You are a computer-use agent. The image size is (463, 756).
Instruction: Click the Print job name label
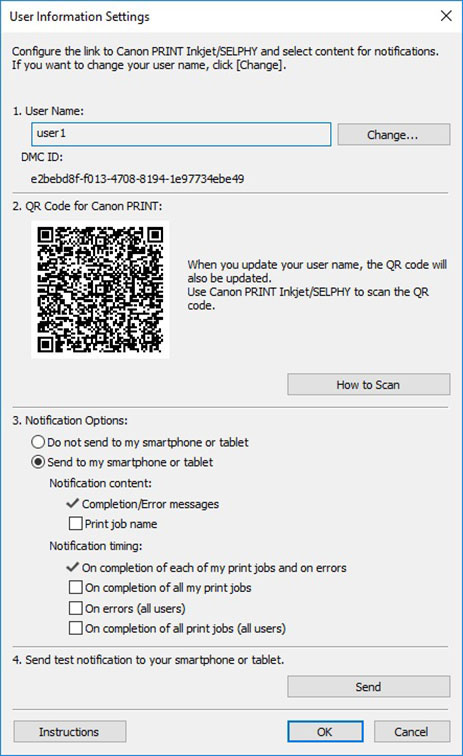(121, 524)
